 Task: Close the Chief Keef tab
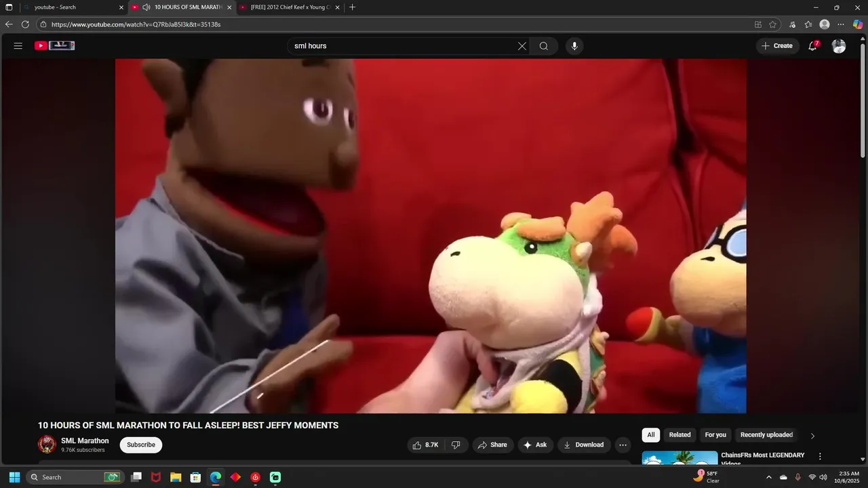coord(337,7)
